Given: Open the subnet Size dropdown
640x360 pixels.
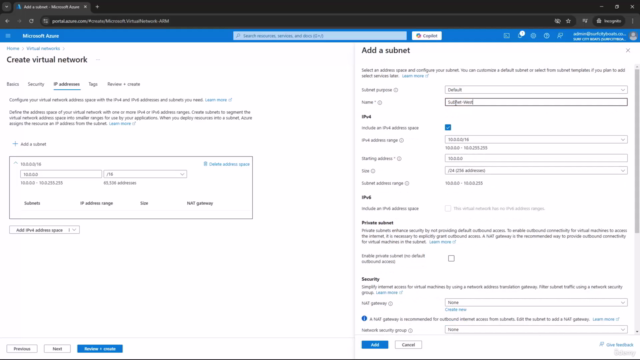Looking at the screenshot, I should tap(536, 171).
